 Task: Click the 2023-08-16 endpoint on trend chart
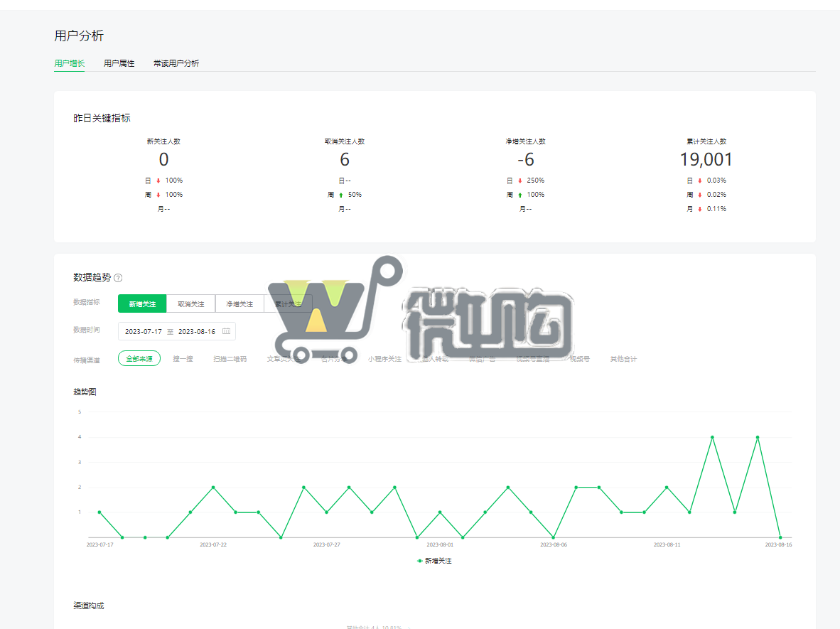coord(780,537)
